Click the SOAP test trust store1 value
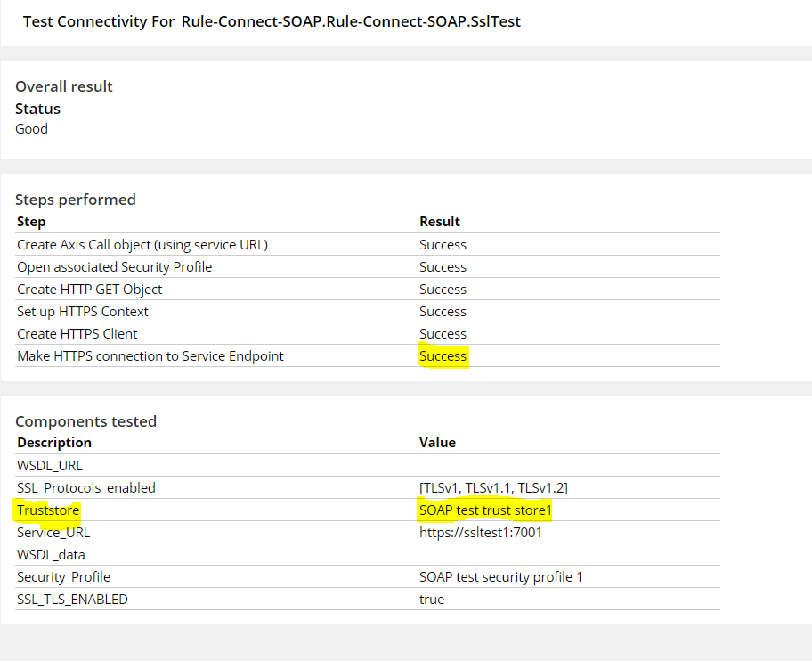Screen dimensions: 812x661 (x=486, y=510)
